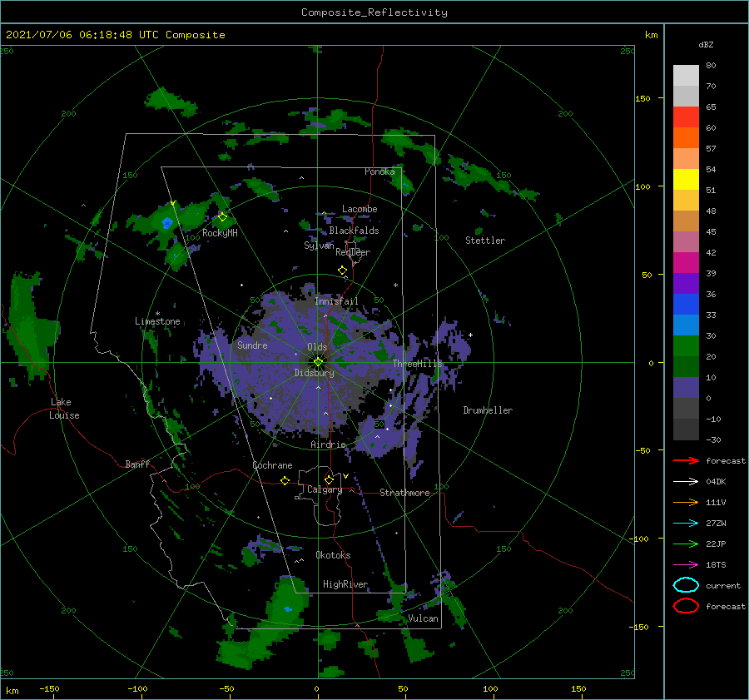Click the magenta 18TS arrow icon

pos(686,565)
